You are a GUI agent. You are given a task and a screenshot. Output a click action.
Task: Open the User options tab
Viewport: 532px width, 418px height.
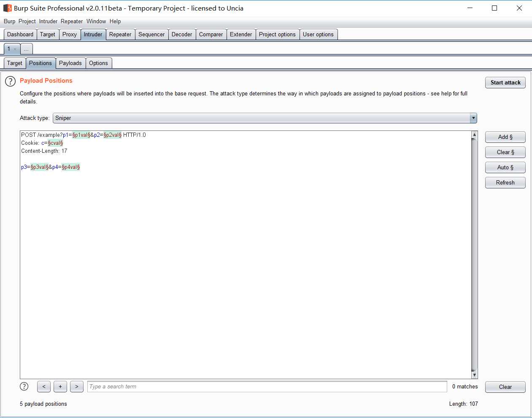point(318,35)
